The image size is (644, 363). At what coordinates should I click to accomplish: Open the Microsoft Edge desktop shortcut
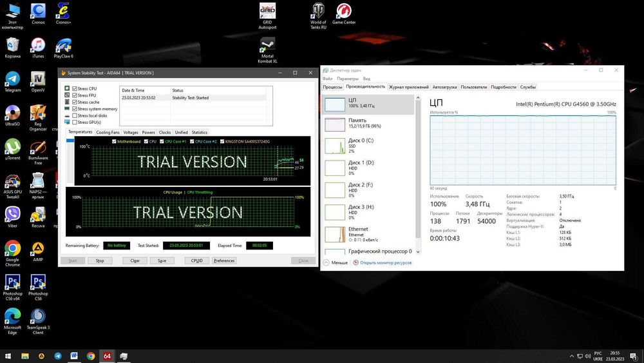coord(12,322)
